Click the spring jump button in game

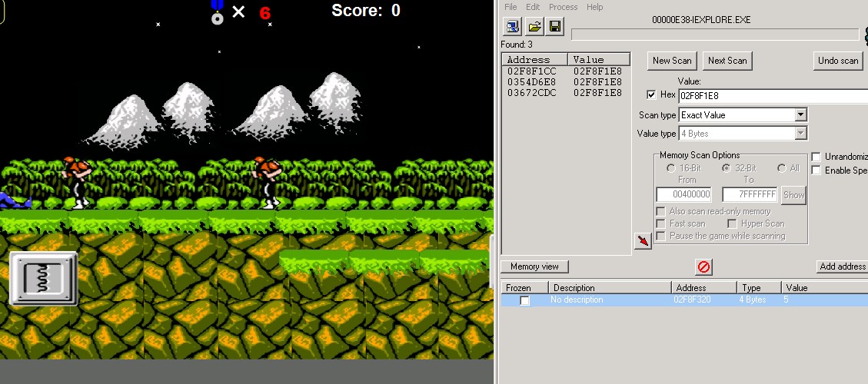43,280
